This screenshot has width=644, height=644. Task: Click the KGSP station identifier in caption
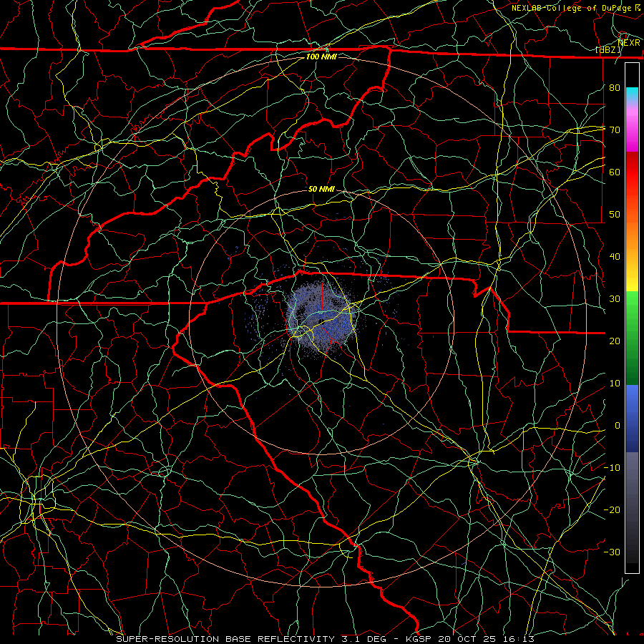coord(419,639)
